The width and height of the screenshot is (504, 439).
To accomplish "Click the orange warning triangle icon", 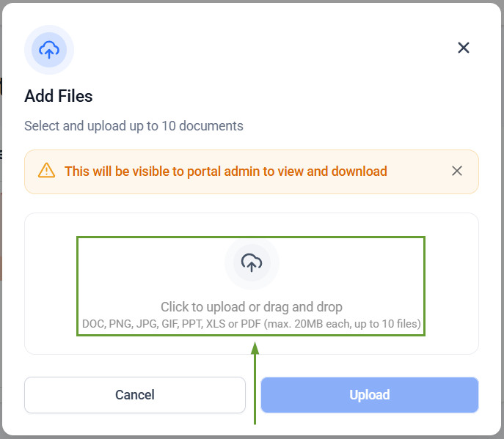I will coord(47,171).
